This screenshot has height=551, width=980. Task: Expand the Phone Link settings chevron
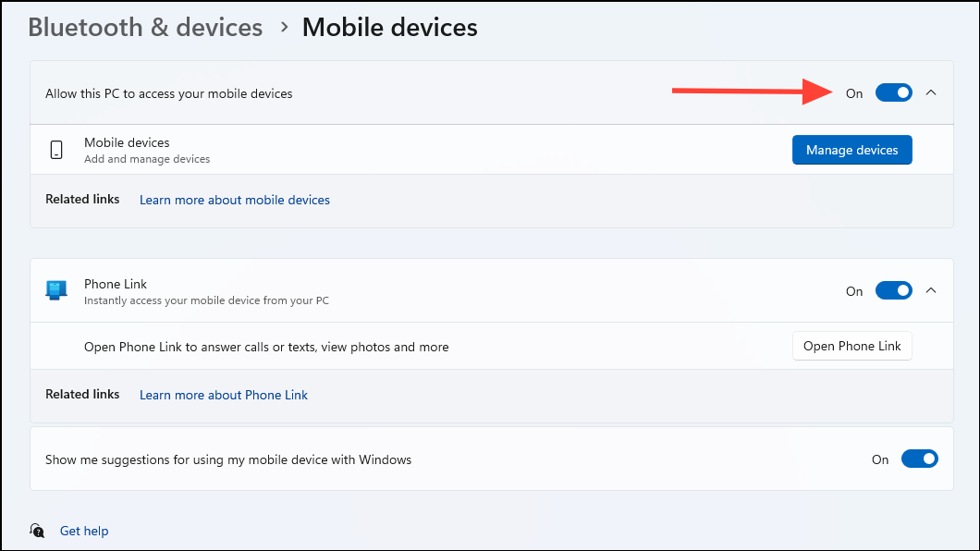pyautogui.click(x=931, y=289)
